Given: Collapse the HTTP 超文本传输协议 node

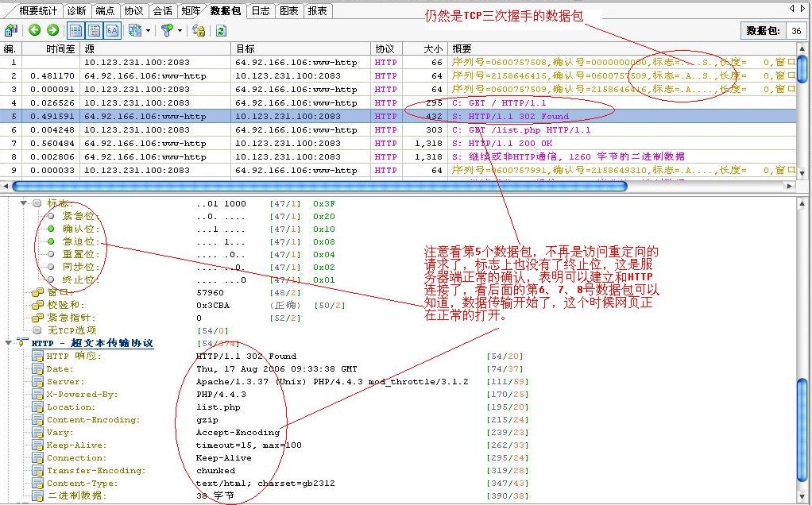Looking at the screenshot, I should [x=9, y=343].
